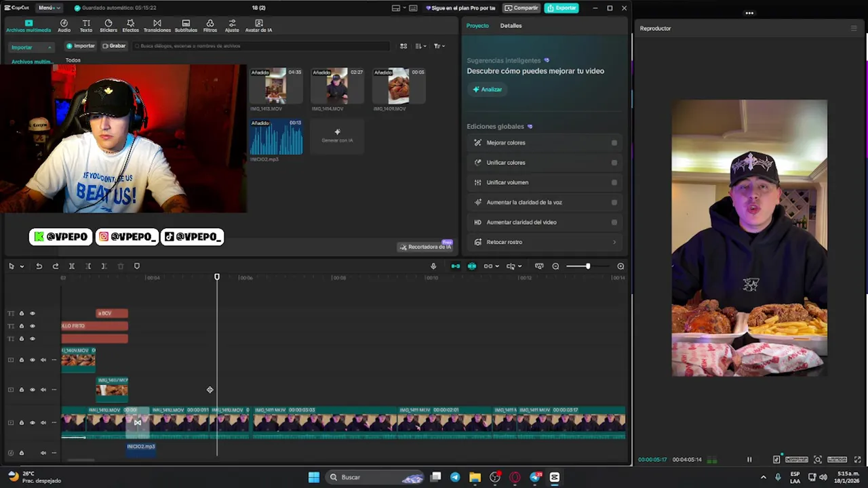Select the INICIO2.mp3 audio thumbnail

[276, 138]
